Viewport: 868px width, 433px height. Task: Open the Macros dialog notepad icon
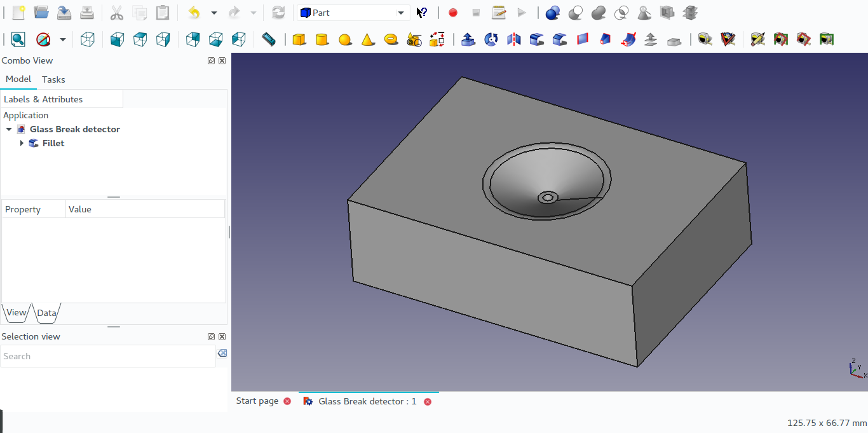499,13
